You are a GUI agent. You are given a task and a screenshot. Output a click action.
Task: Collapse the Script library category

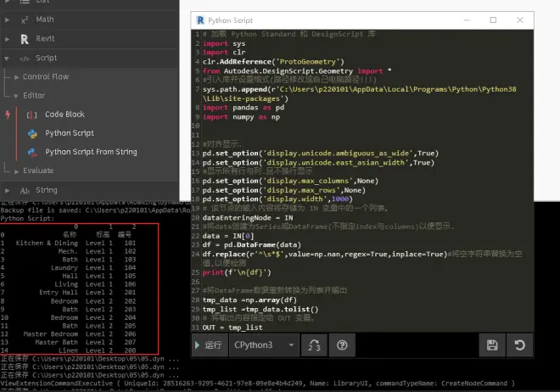pyautogui.click(x=7, y=59)
